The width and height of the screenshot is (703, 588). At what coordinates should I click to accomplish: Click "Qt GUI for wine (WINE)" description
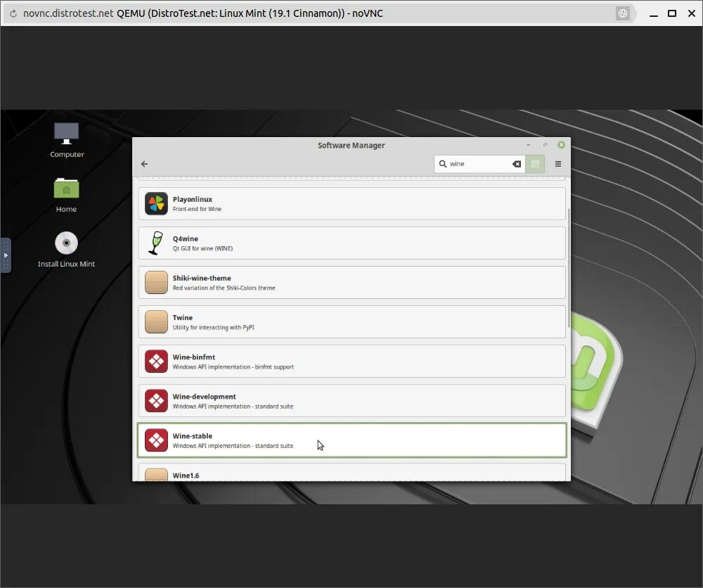202,248
